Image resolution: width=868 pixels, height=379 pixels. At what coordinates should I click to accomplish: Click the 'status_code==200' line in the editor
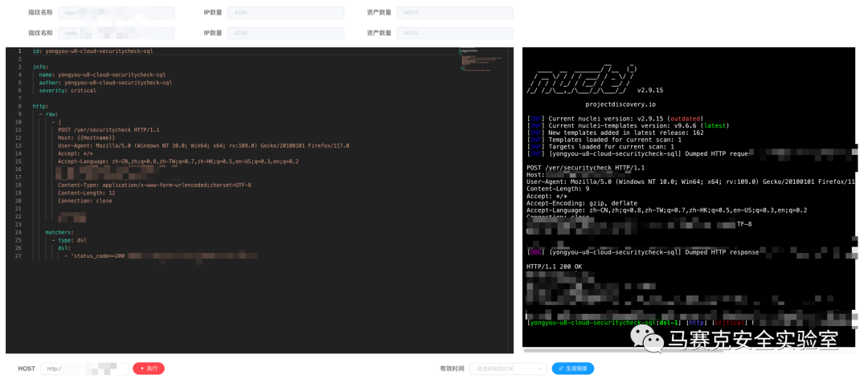[x=95, y=256]
